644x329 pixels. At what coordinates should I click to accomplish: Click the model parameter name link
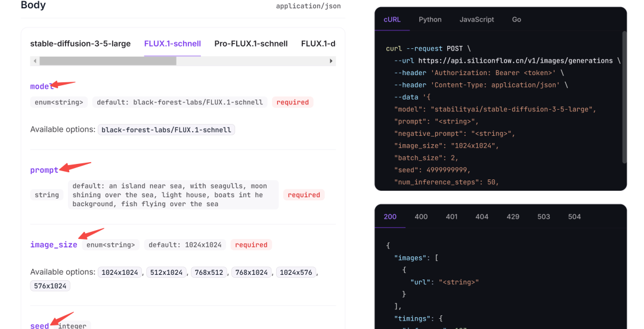[x=42, y=86]
